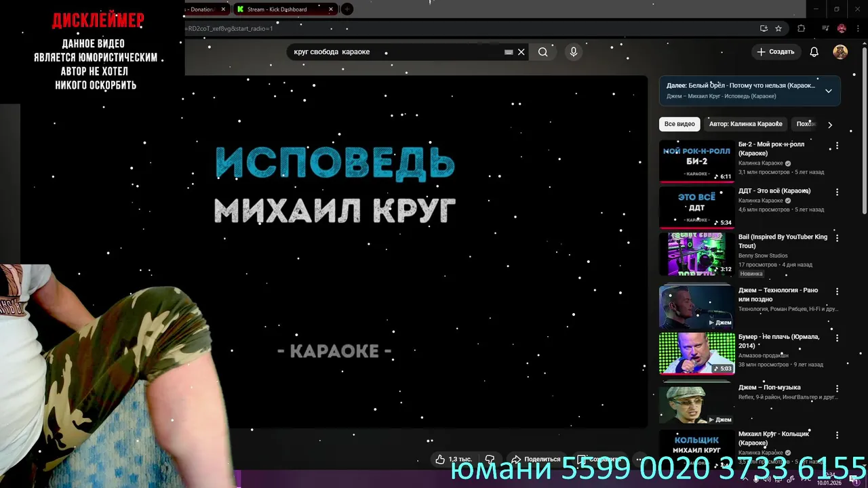868x488 pixels.
Task: Open YouTube notifications bell
Action: 814,52
